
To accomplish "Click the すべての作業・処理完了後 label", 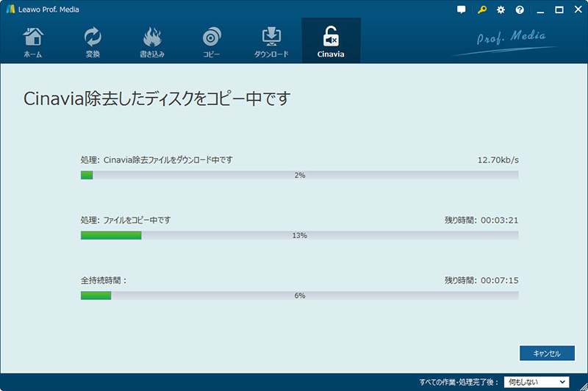I will [x=459, y=382].
